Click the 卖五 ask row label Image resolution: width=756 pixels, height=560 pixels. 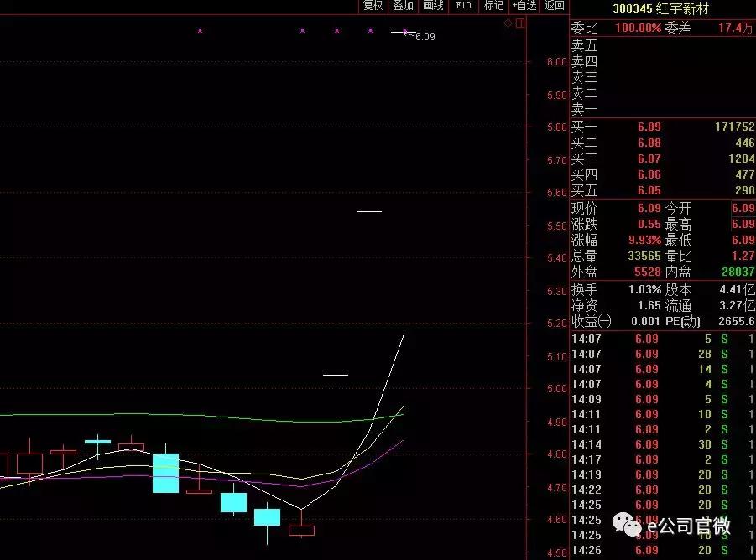(x=584, y=46)
